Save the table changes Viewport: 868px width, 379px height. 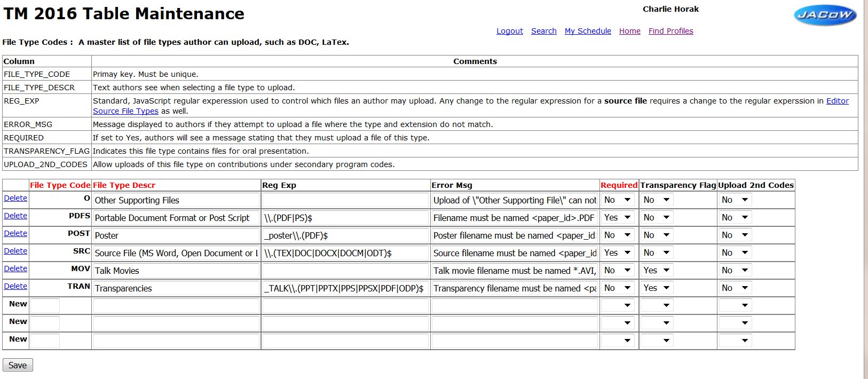(x=18, y=365)
